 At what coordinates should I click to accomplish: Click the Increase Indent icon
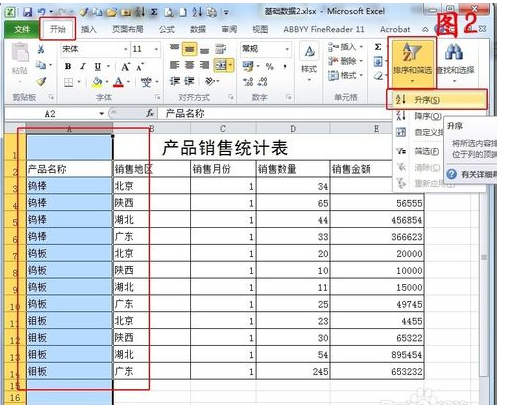189,81
